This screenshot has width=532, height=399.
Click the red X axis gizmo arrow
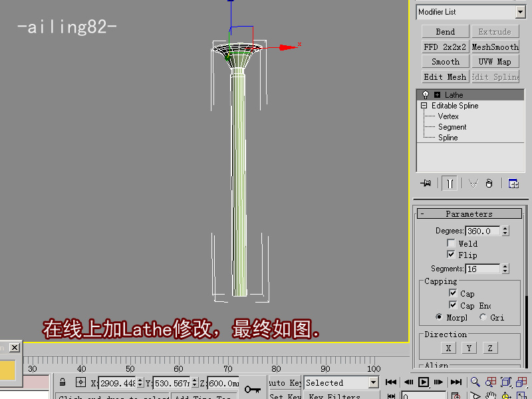coord(288,47)
